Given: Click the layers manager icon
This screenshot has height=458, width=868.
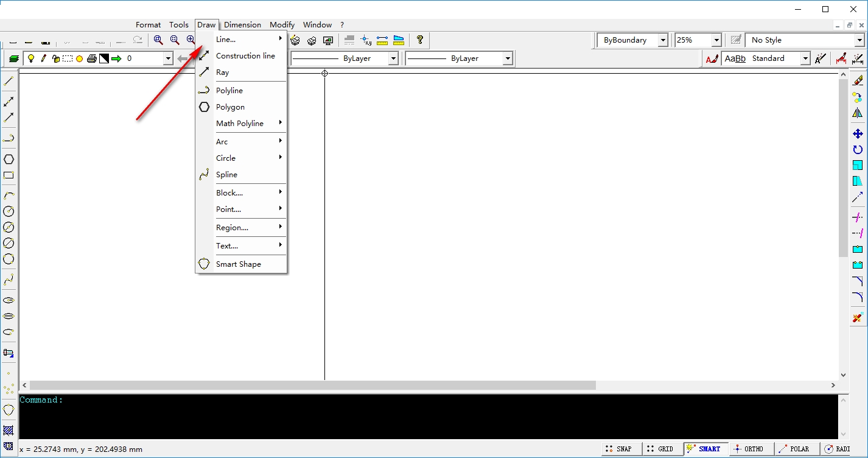Looking at the screenshot, I should [13, 58].
